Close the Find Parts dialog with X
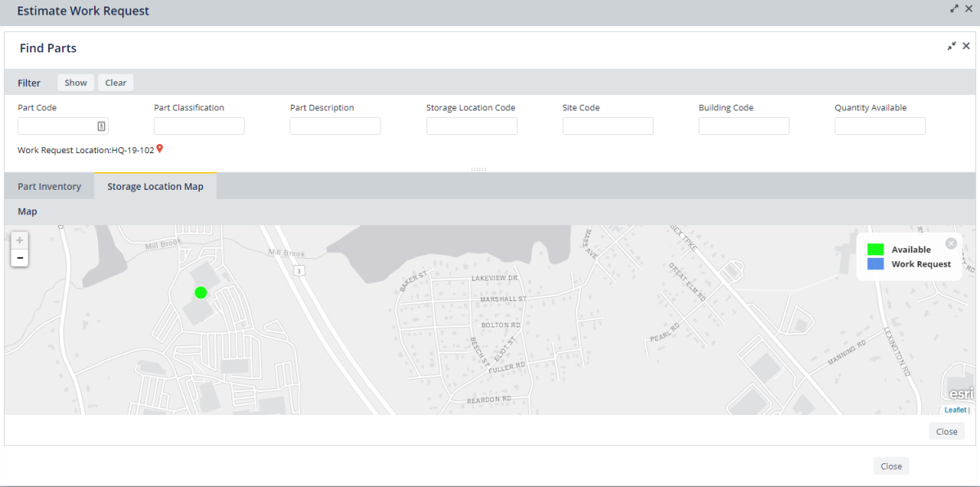980x487 pixels. pyautogui.click(x=966, y=47)
